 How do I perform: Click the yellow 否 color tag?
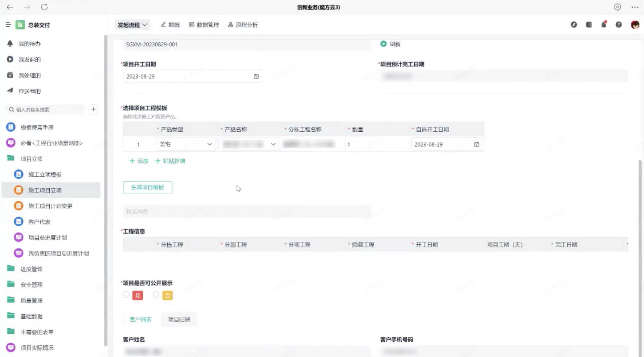click(x=167, y=295)
